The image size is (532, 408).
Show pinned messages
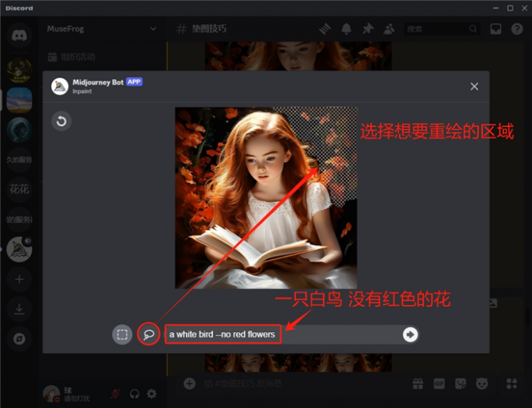click(x=368, y=29)
